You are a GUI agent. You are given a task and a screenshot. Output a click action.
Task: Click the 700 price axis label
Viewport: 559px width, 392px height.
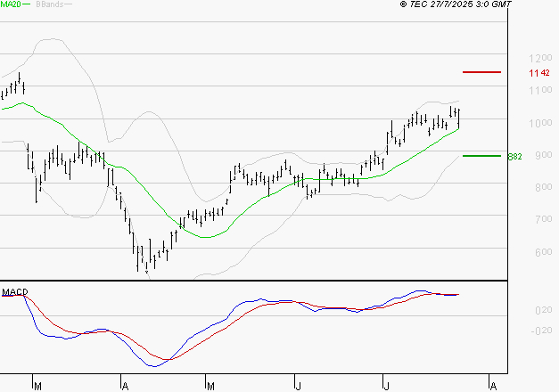click(544, 219)
